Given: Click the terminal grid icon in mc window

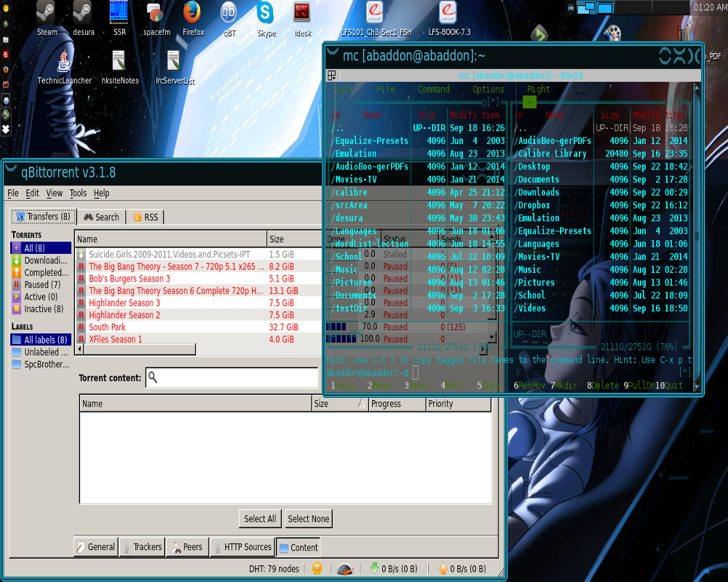Looking at the screenshot, I should pos(331,75).
